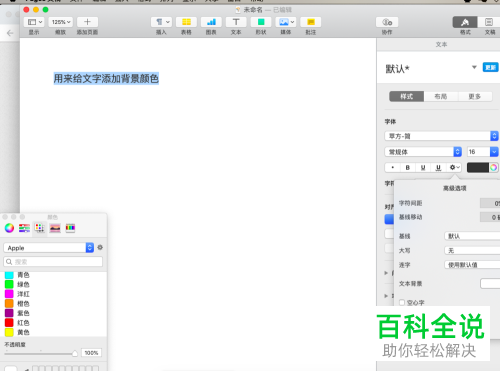Click the 100% opacity field
Viewport: 500px width, 371px height.
coord(91,353)
